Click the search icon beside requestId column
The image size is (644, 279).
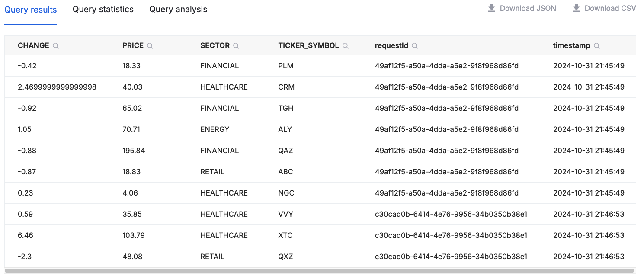coord(415,46)
